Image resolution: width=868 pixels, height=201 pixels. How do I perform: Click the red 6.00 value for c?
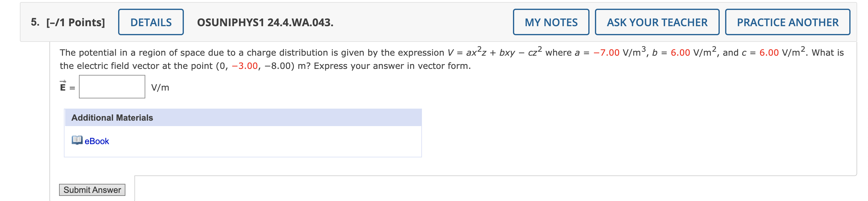click(769, 53)
